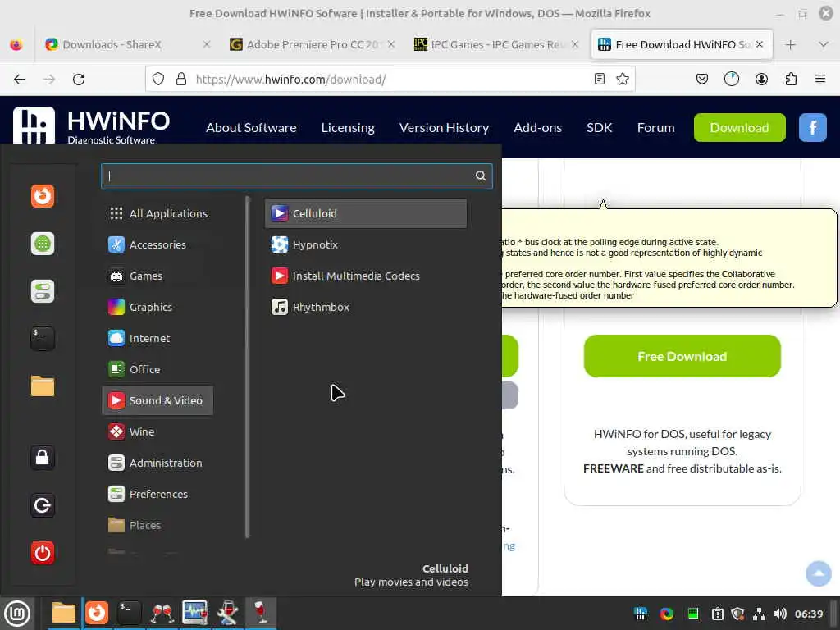Open the Linux Mint menu button on the taskbar
Screen dimensions: 840x630
click(18, 614)
